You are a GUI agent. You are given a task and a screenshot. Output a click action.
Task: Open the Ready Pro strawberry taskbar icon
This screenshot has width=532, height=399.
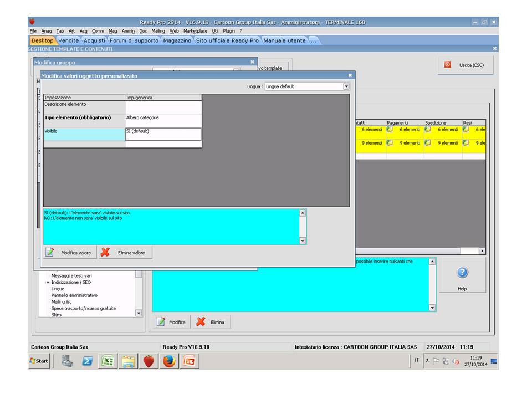pyautogui.click(x=149, y=361)
